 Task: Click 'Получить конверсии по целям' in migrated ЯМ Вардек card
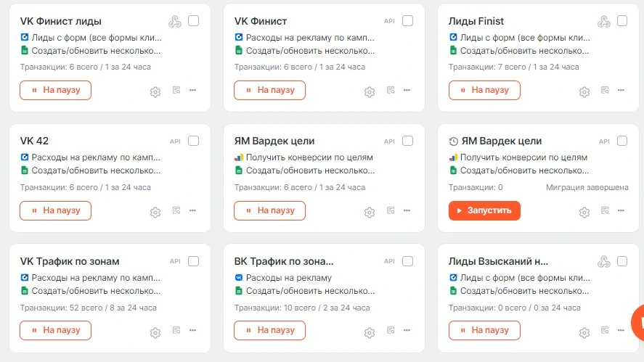(x=523, y=157)
